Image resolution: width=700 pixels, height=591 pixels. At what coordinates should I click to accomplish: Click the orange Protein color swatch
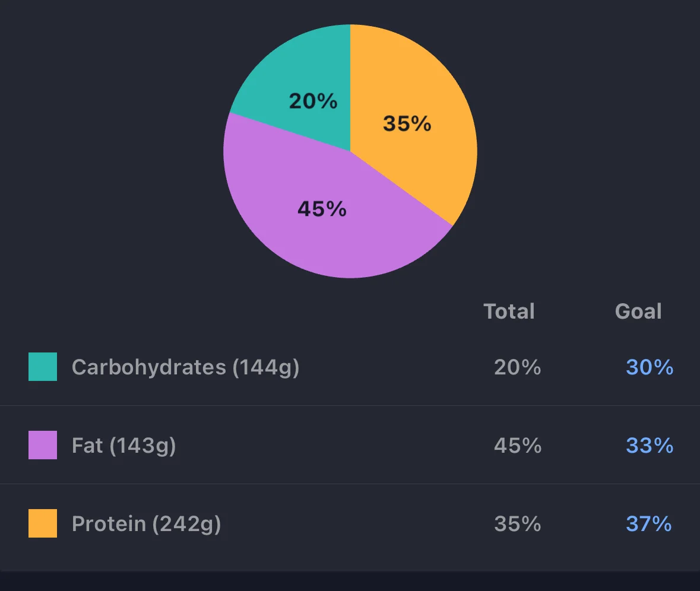click(43, 523)
